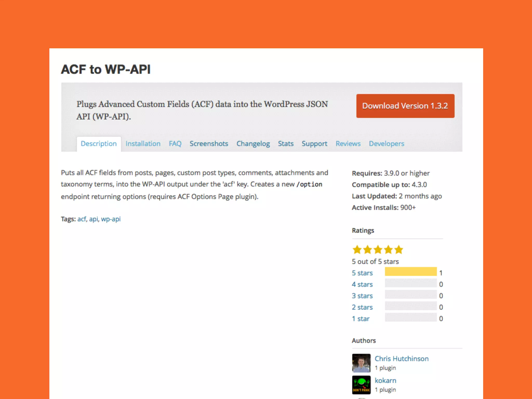Screen dimensions: 532x399
Task: Open the 1 star reviews link
Action: [x=361, y=319]
